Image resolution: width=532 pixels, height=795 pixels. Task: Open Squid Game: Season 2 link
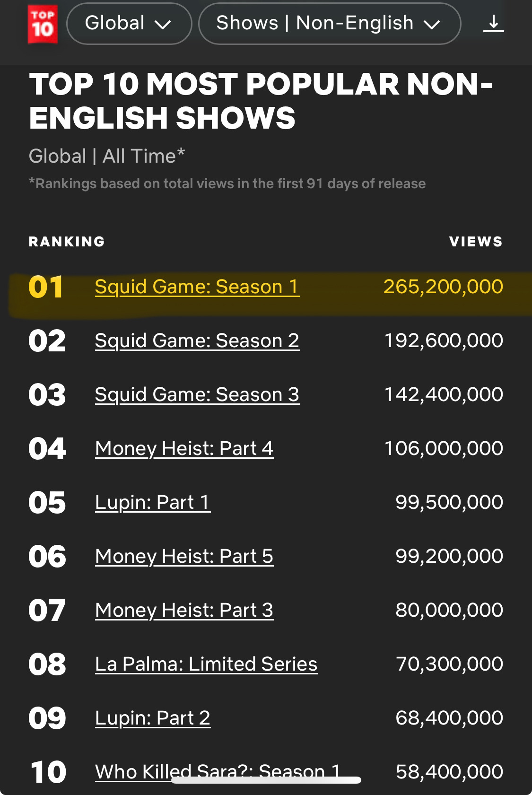[197, 341]
